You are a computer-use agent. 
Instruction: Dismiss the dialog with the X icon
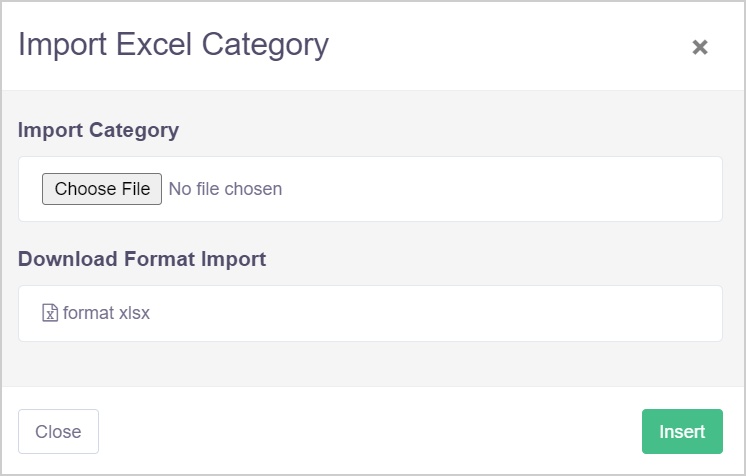(x=700, y=47)
